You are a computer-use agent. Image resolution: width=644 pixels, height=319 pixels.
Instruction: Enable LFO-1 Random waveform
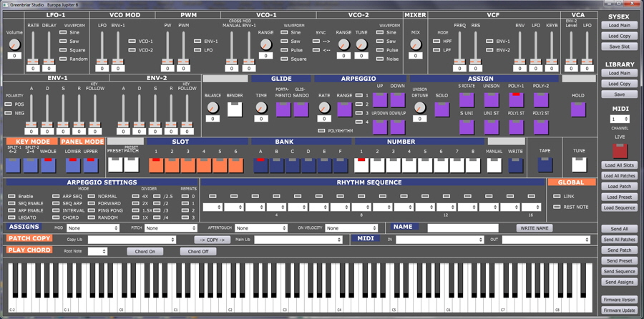(x=63, y=59)
